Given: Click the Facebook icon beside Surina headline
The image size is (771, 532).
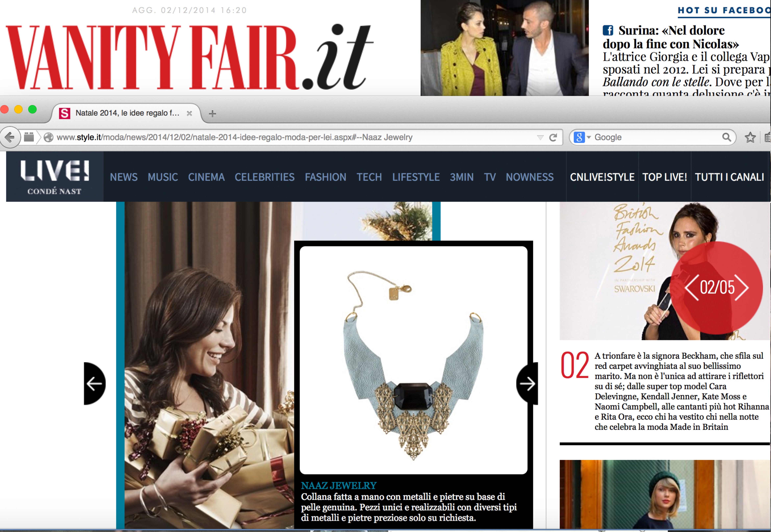Looking at the screenshot, I should (608, 30).
